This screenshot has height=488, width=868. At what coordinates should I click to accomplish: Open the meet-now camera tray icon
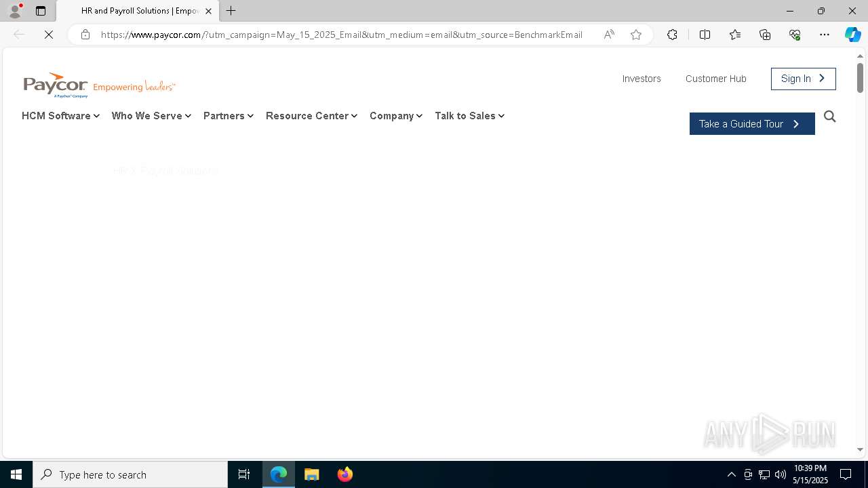(x=748, y=474)
